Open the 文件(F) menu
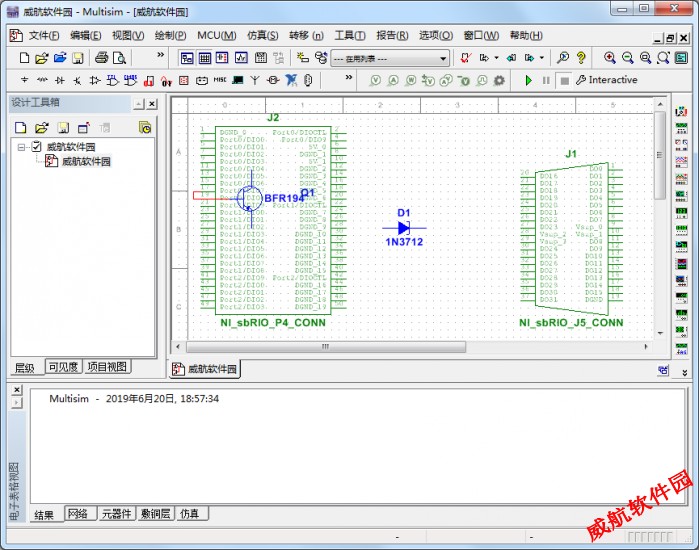The height and width of the screenshot is (550, 699). pos(44,36)
